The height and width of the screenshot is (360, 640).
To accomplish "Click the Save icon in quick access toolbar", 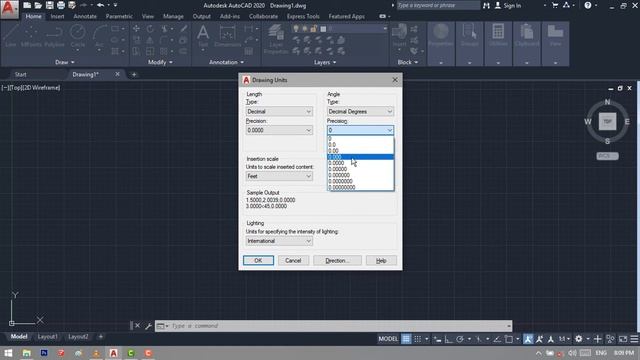I will pos(49,5).
